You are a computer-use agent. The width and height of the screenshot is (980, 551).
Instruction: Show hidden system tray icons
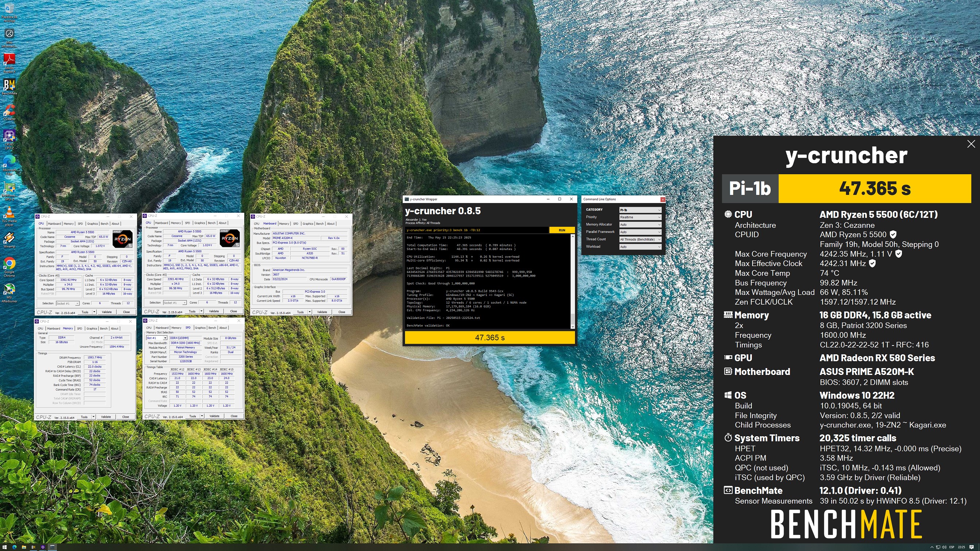[x=932, y=547]
